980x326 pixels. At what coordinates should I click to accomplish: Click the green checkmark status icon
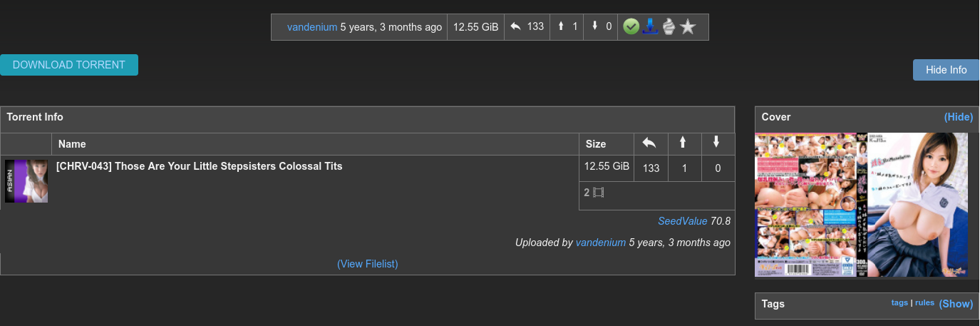pyautogui.click(x=631, y=27)
